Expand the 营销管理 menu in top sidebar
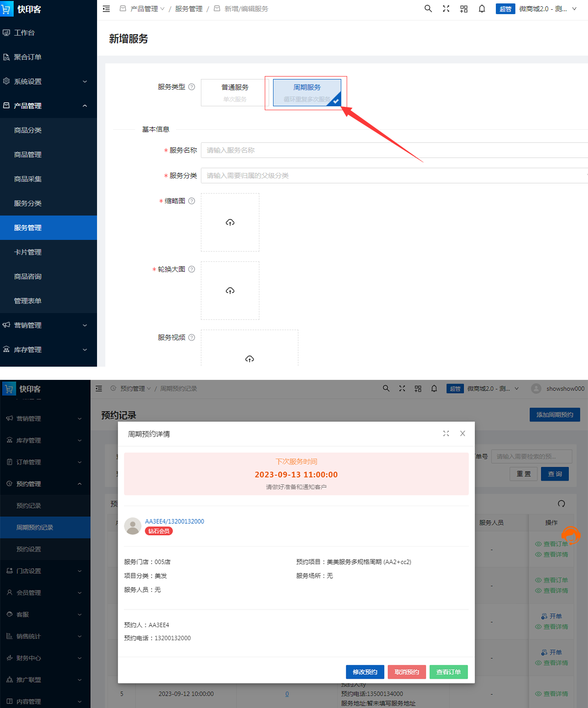The image size is (588, 708). click(x=48, y=325)
